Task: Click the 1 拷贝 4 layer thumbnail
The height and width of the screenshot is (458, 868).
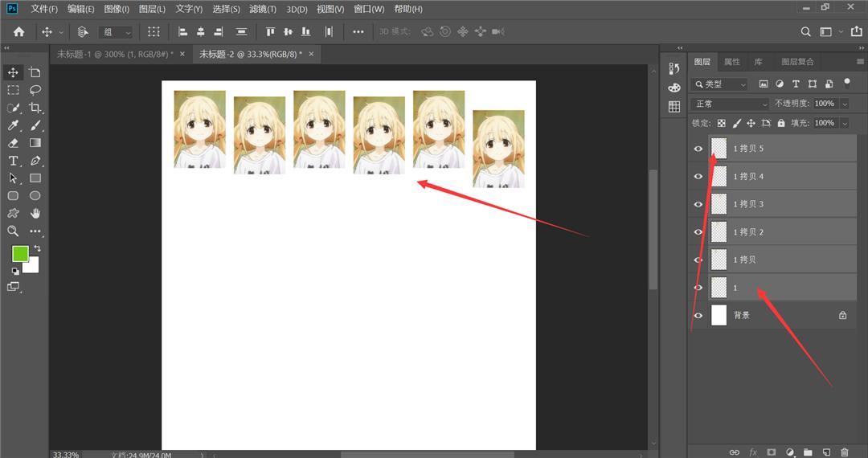Action: coord(719,177)
